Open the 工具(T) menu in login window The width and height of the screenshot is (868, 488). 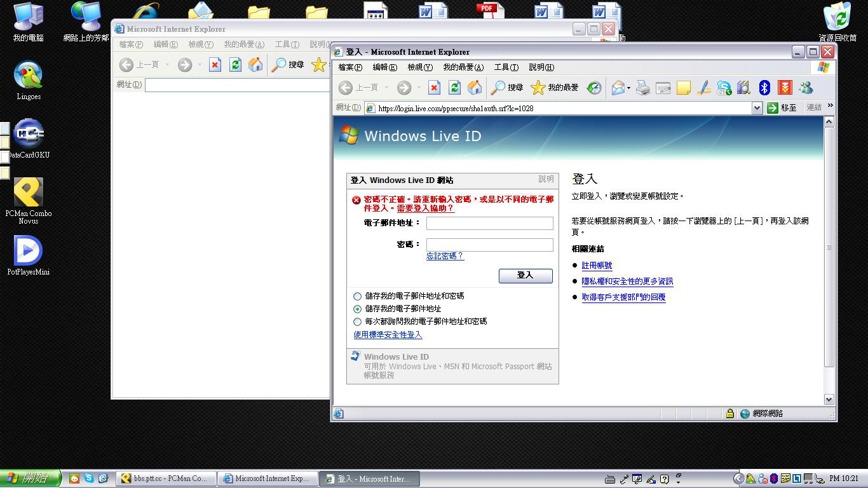click(x=506, y=67)
